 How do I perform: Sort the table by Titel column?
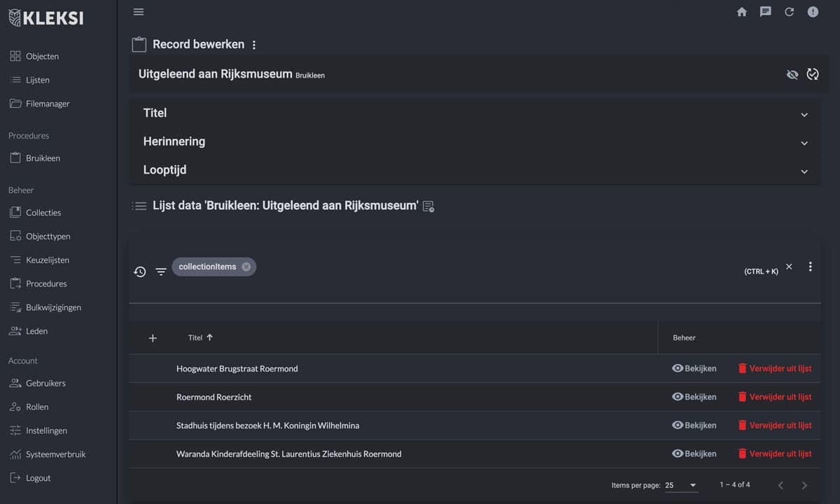195,337
